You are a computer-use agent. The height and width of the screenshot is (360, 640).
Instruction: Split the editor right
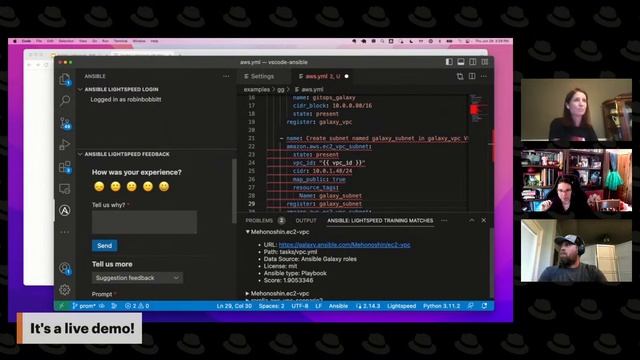[472, 76]
